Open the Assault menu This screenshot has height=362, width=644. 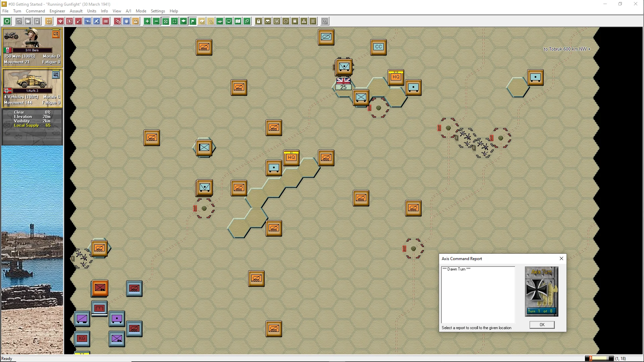[76, 11]
